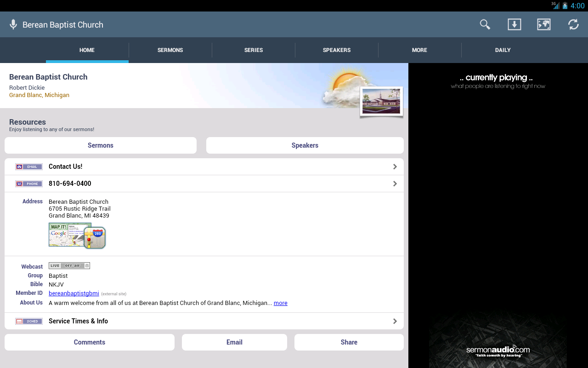Screen dimensions: 588x368
Task: Tap the 'Webcast' field label
Action: (32, 267)
